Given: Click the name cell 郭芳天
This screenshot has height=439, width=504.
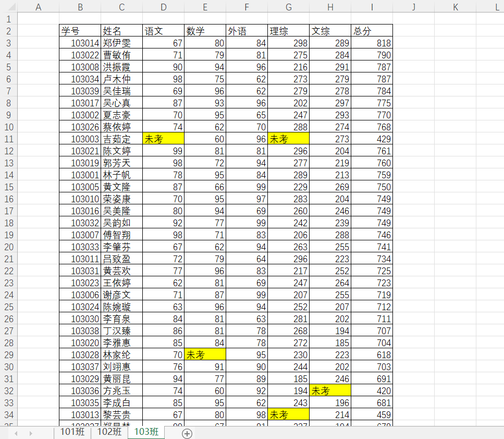Looking at the screenshot, I should 122,163.
